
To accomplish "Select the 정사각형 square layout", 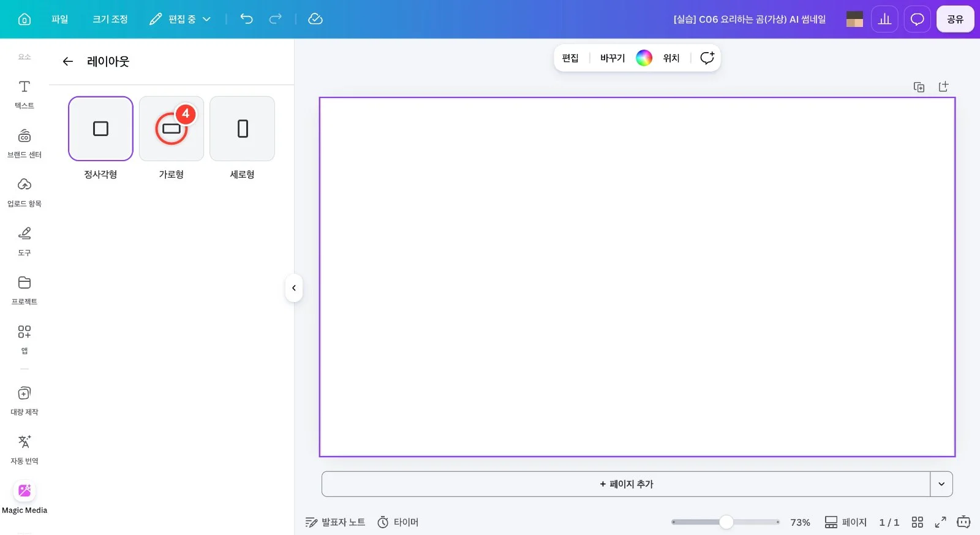I will (x=100, y=129).
